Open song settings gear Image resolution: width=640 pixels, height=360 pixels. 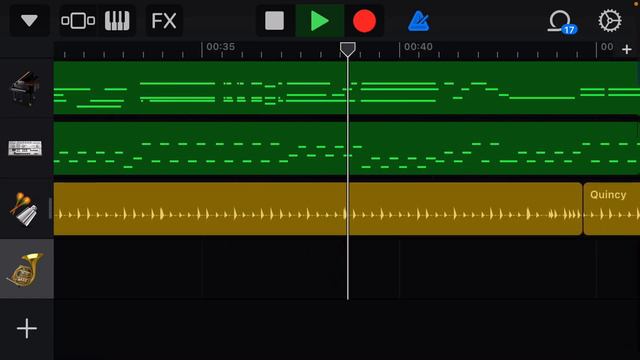click(x=610, y=20)
